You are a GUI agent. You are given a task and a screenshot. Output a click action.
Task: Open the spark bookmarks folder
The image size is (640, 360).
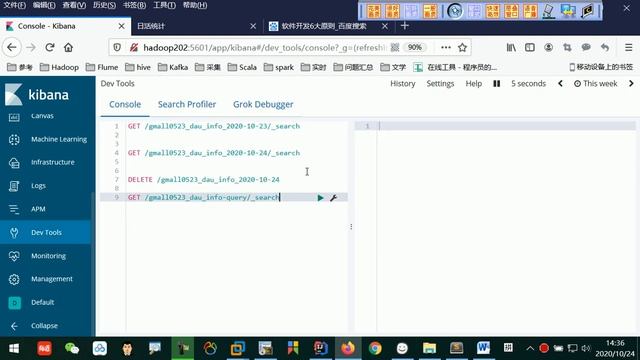279,67
